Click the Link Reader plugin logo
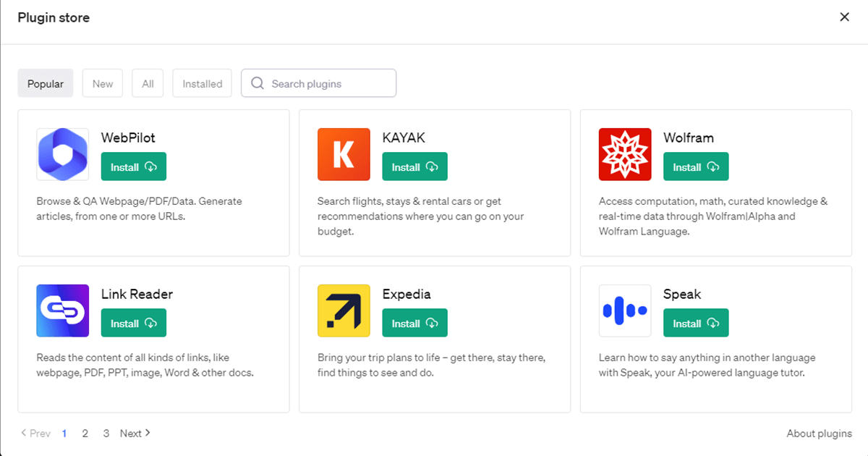This screenshot has height=456, width=868. point(63,311)
